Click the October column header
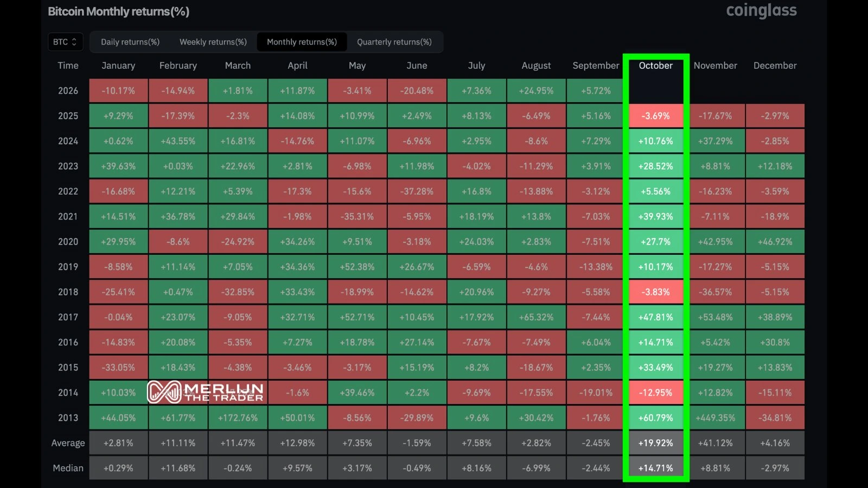 coord(656,66)
